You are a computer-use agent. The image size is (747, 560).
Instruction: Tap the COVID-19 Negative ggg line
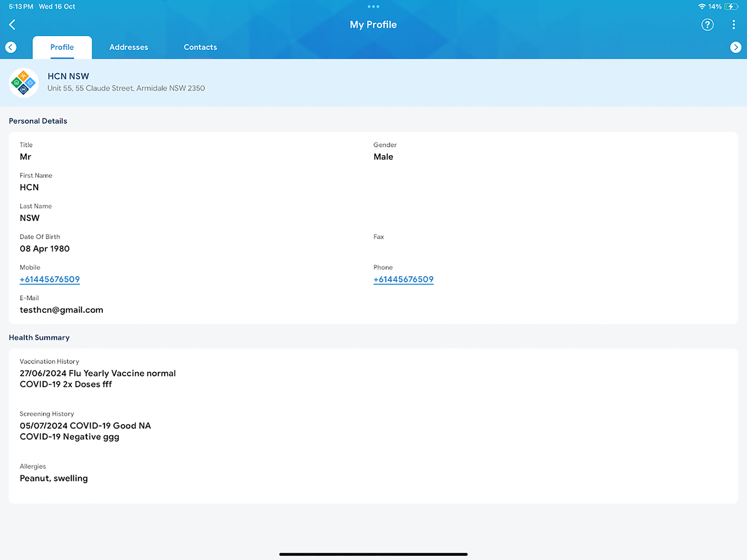(x=69, y=437)
